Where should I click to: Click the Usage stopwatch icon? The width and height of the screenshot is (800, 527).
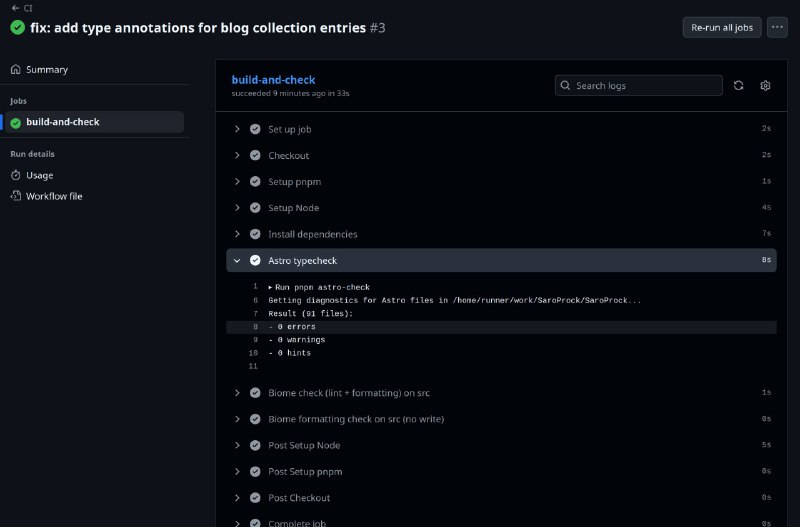click(x=16, y=175)
